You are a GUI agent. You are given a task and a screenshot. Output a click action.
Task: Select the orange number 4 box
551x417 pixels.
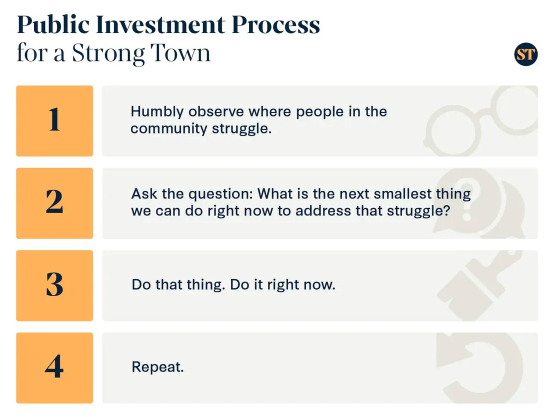pos(54,368)
